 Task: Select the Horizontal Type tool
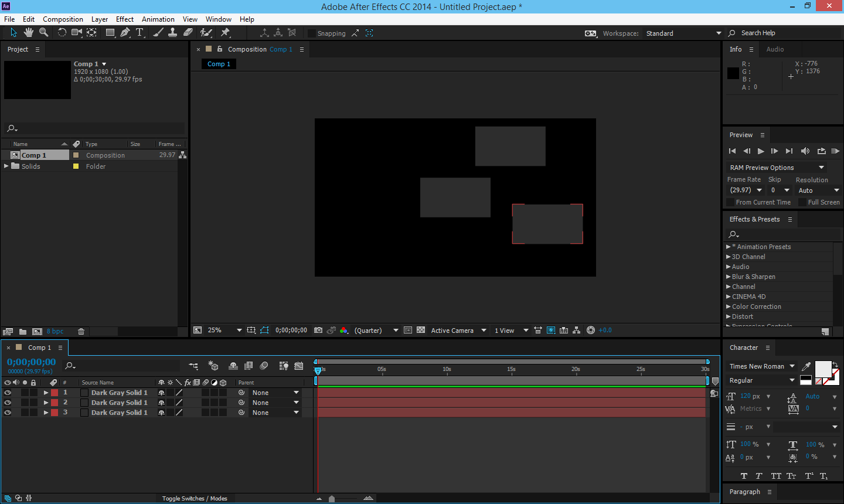click(x=139, y=33)
